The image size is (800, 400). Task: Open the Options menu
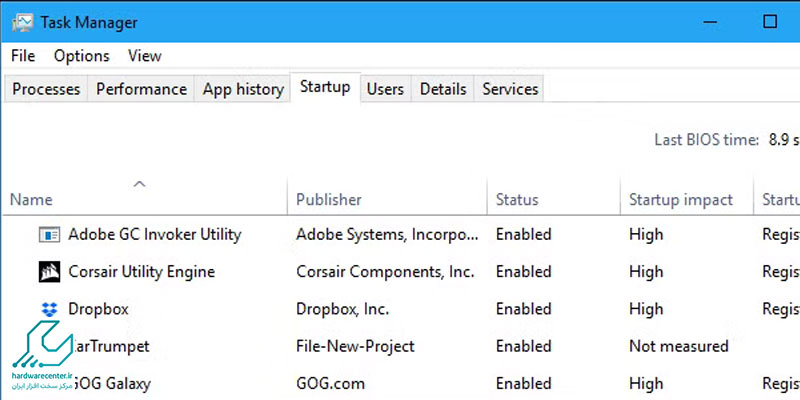pyautogui.click(x=82, y=56)
